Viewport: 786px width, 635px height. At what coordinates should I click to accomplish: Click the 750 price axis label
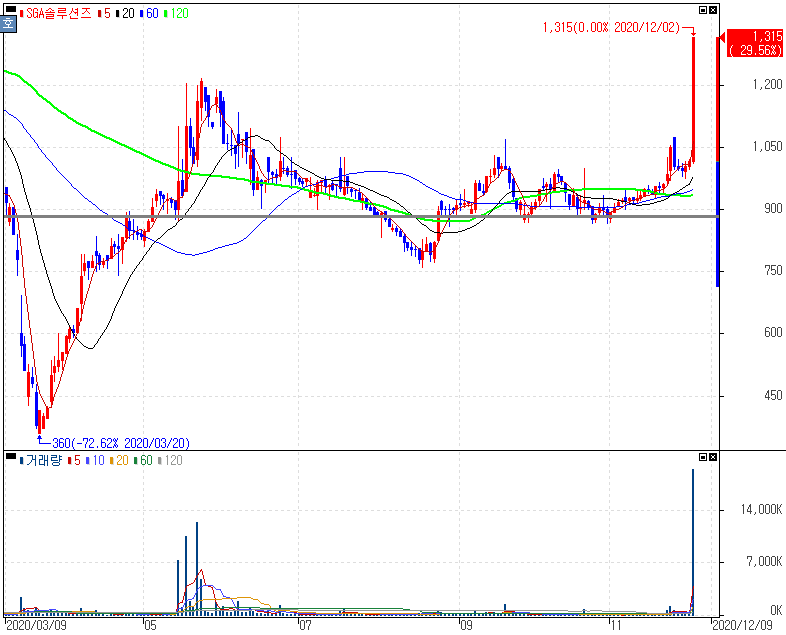click(x=773, y=271)
